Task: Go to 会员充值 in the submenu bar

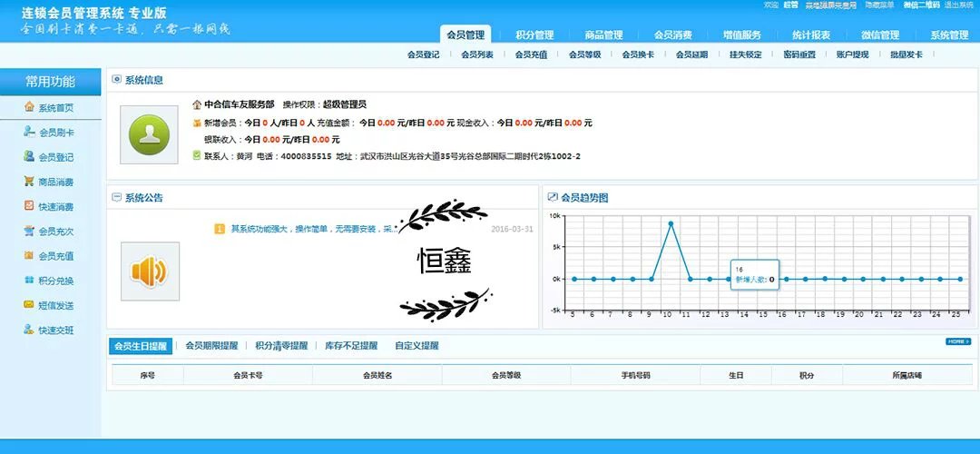Action: (531, 54)
